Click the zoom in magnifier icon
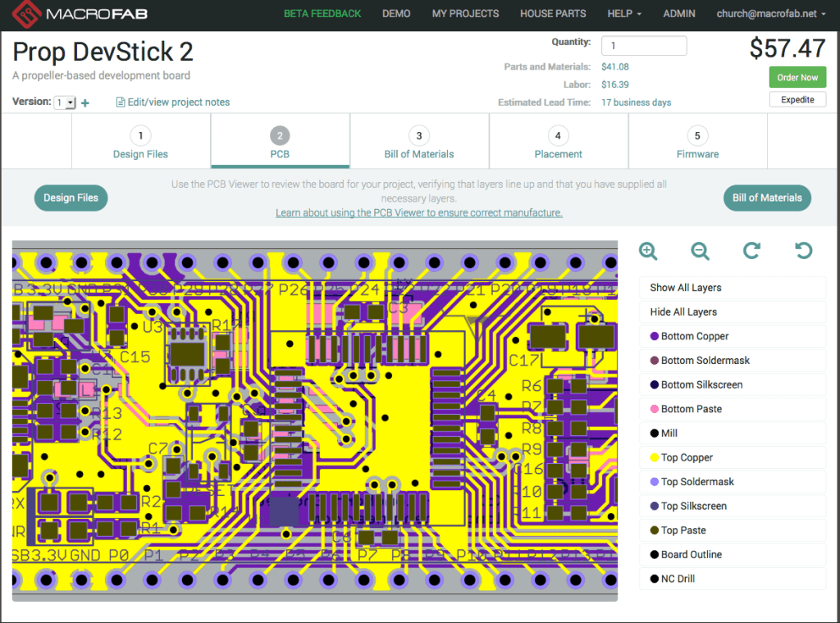This screenshot has height=623, width=840. pos(648,252)
